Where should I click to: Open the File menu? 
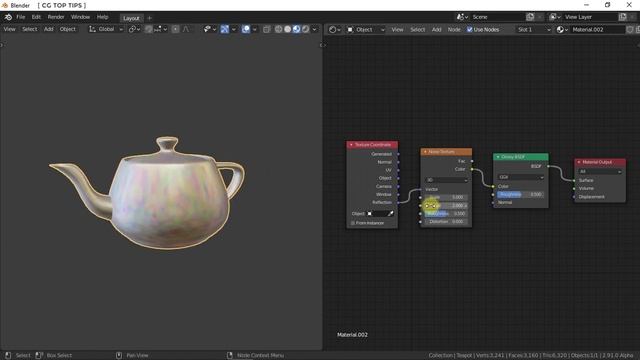(21, 17)
